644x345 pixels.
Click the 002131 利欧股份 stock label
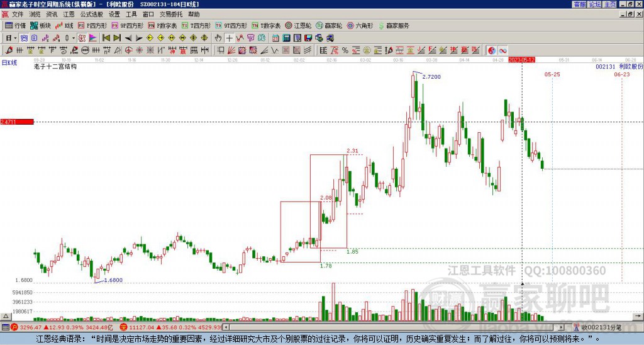pos(619,66)
